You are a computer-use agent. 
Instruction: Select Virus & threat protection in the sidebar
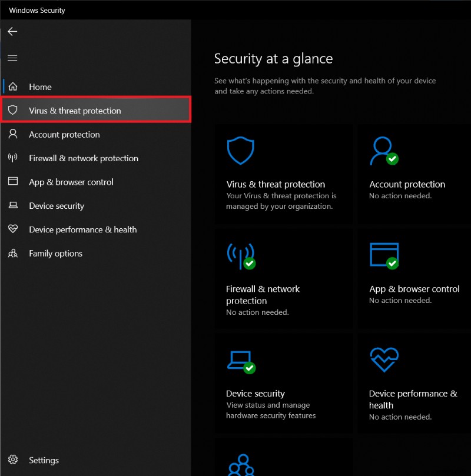tap(75, 111)
